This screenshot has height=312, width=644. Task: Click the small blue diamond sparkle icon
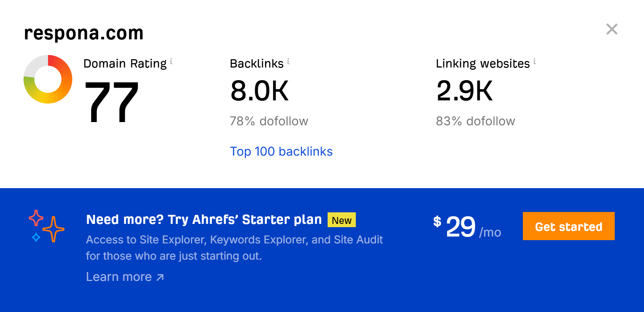pyautogui.click(x=35, y=237)
